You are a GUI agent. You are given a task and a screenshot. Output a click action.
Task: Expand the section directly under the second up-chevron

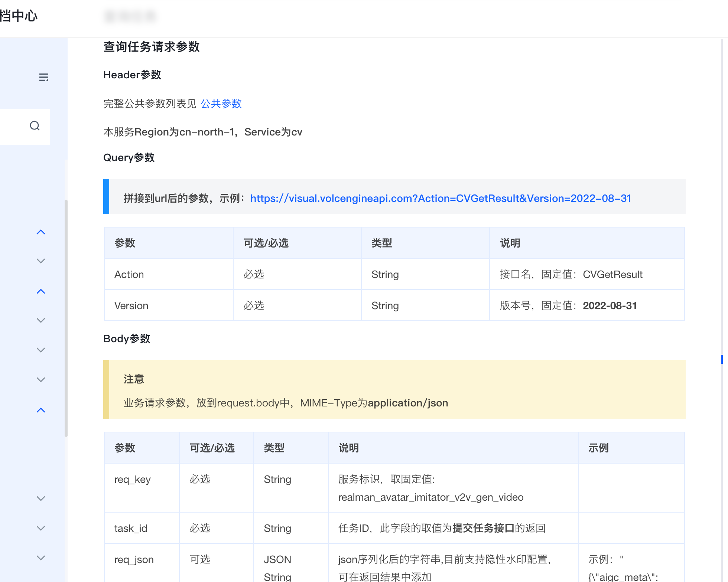coord(41,320)
